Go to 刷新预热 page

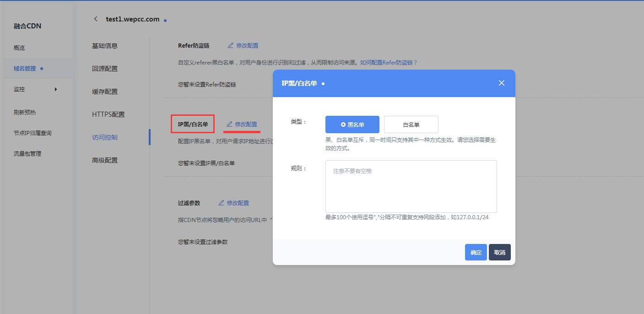point(25,113)
